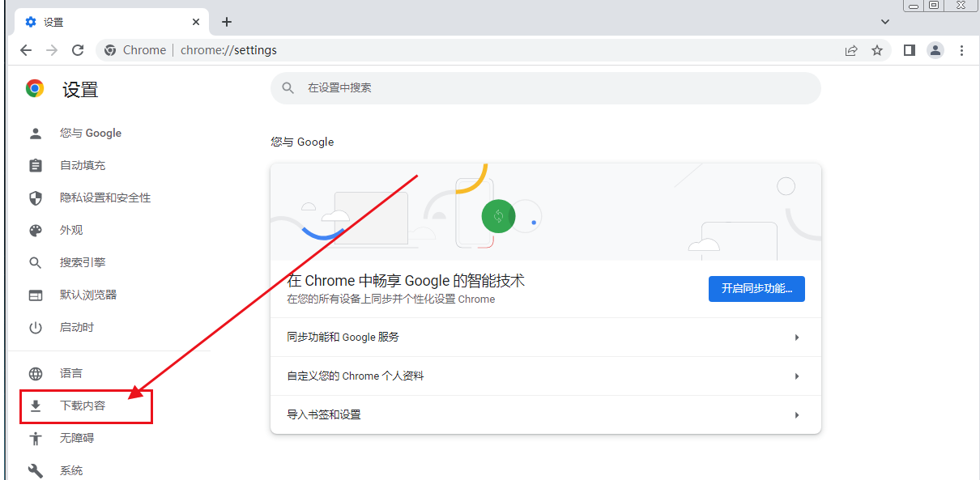Click the 在 Chrome 中畅享 Google 的智能技术 headline
980x480 pixels.
[406, 281]
